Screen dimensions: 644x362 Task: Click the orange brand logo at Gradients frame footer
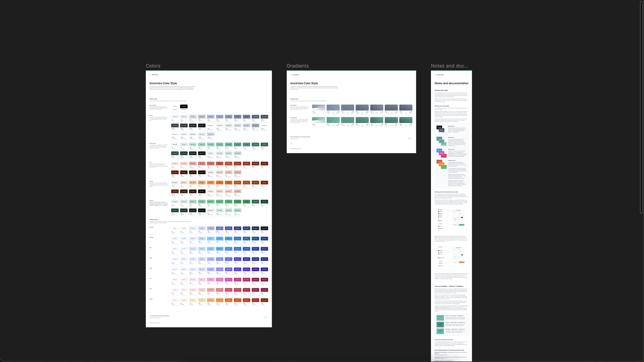click(x=409, y=138)
